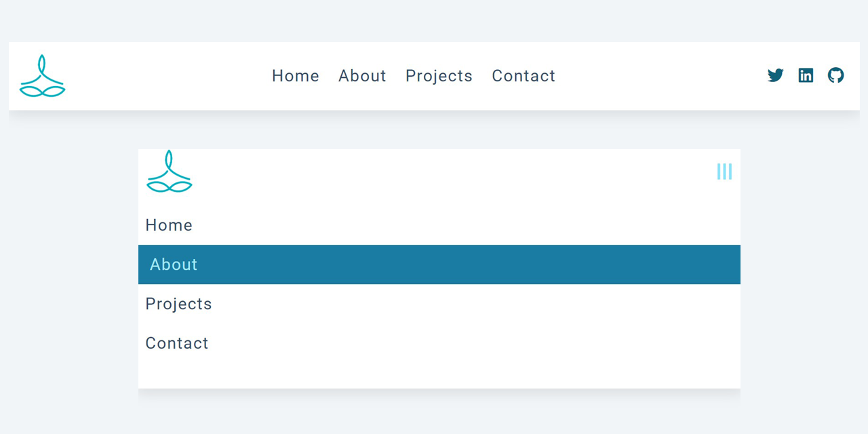
Task: Choose Home from the mobile menu list
Action: [x=169, y=224]
